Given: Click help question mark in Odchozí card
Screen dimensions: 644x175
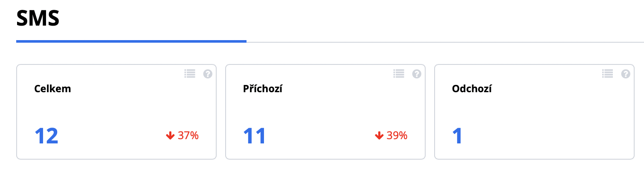Looking at the screenshot, I should (626, 74).
